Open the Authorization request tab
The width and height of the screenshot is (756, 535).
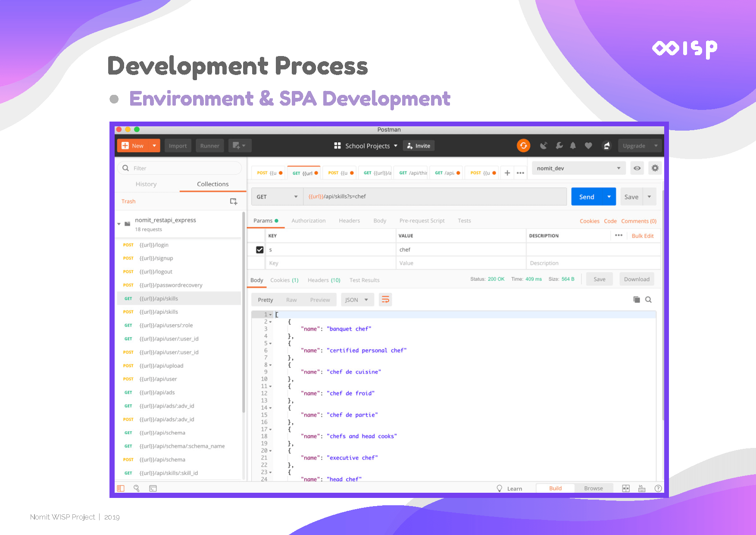coord(308,221)
